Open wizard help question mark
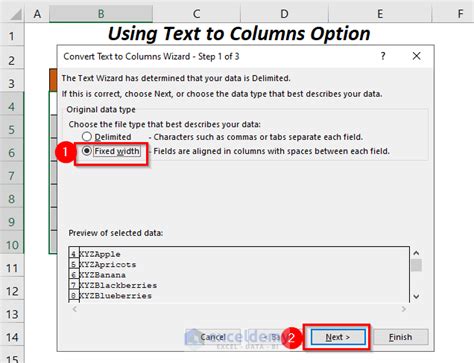The width and height of the screenshot is (474, 363). click(383, 56)
